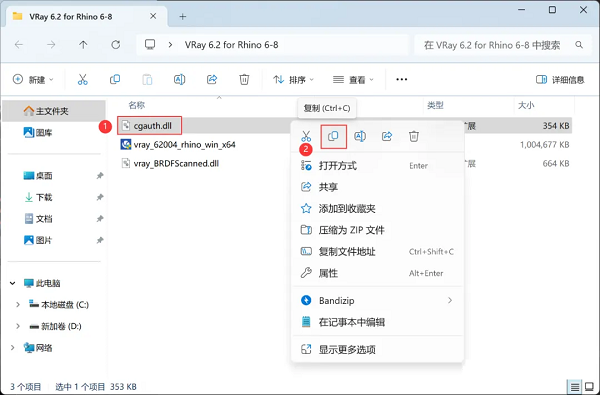The image size is (600, 395).
Task: Go up one folder level
Action: [x=83, y=45]
